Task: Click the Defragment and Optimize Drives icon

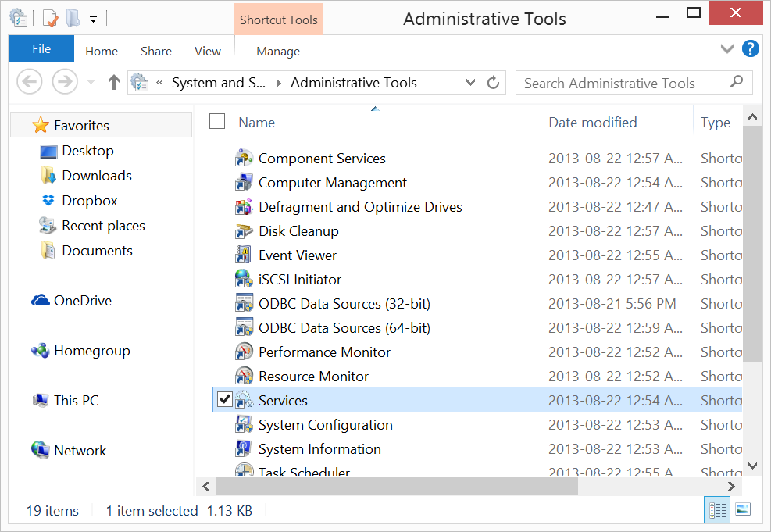Action: 244,207
